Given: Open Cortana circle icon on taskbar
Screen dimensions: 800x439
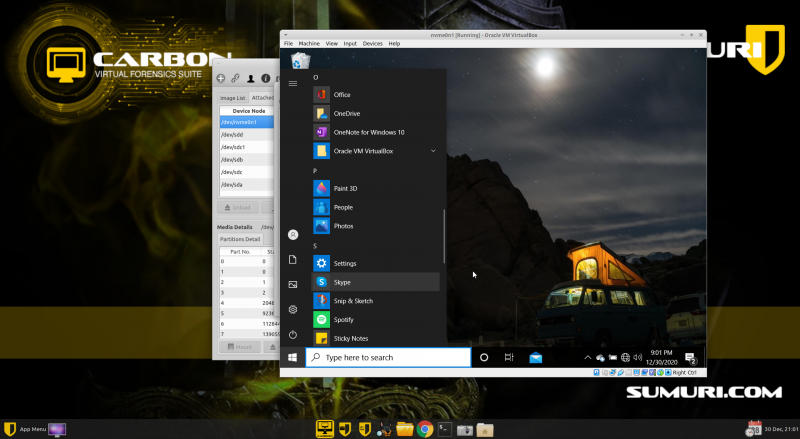Looking at the screenshot, I should [x=484, y=357].
